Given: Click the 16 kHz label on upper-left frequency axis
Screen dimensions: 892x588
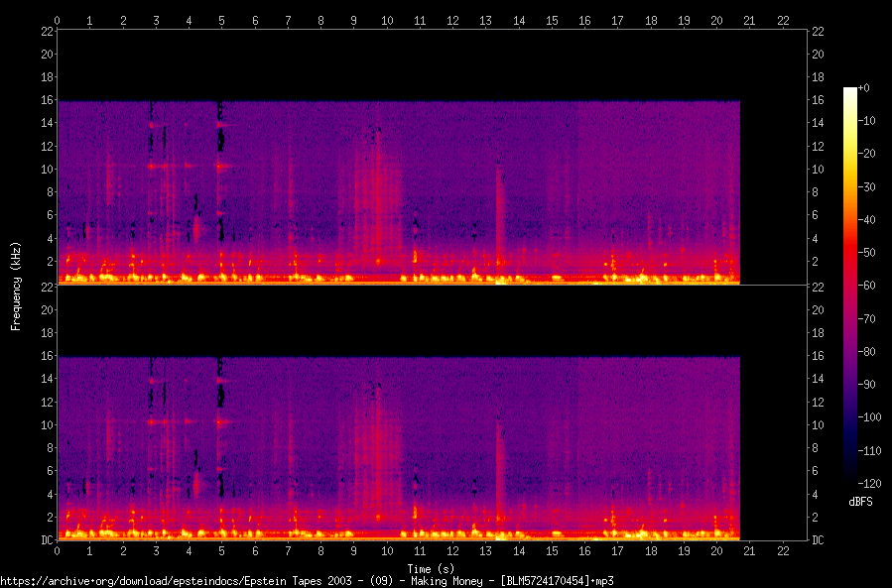Looking at the screenshot, I should pyautogui.click(x=46, y=100).
